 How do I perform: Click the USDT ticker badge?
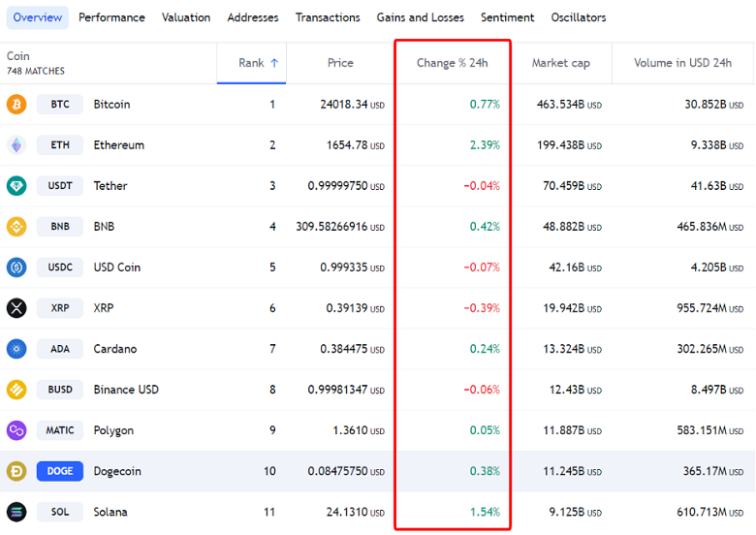click(60, 185)
